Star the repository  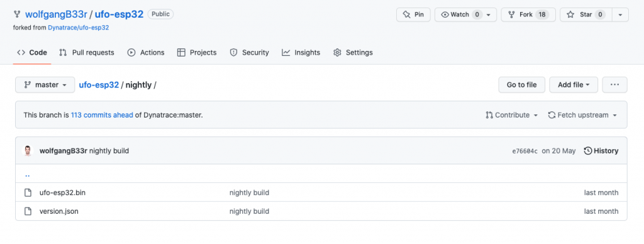pyautogui.click(x=586, y=14)
